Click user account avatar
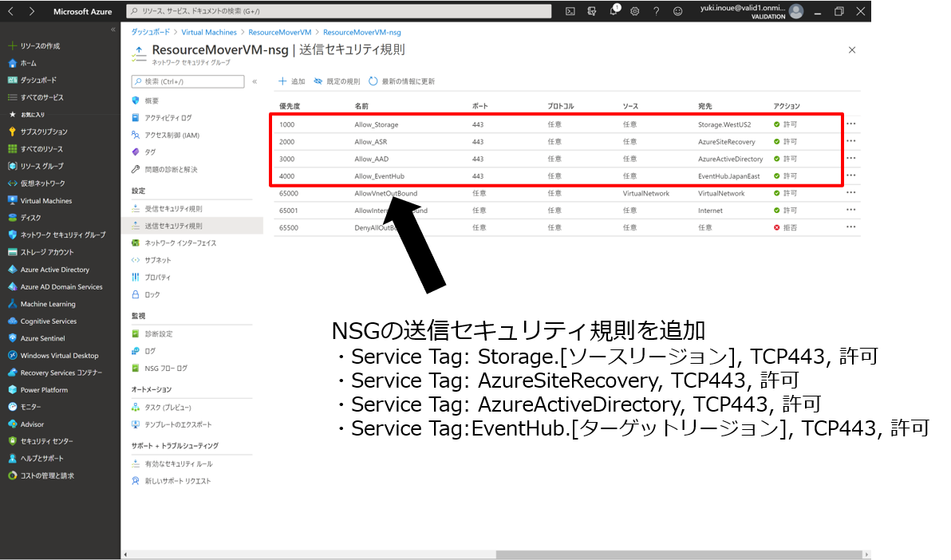This screenshot has width=951, height=560. pyautogui.click(x=796, y=11)
